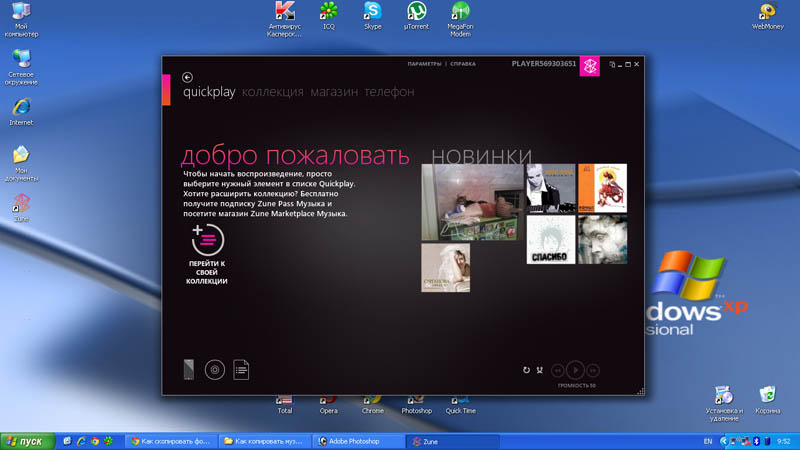
Task: Launch ICQ from quick launch bar
Action: (x=108, y=441)
